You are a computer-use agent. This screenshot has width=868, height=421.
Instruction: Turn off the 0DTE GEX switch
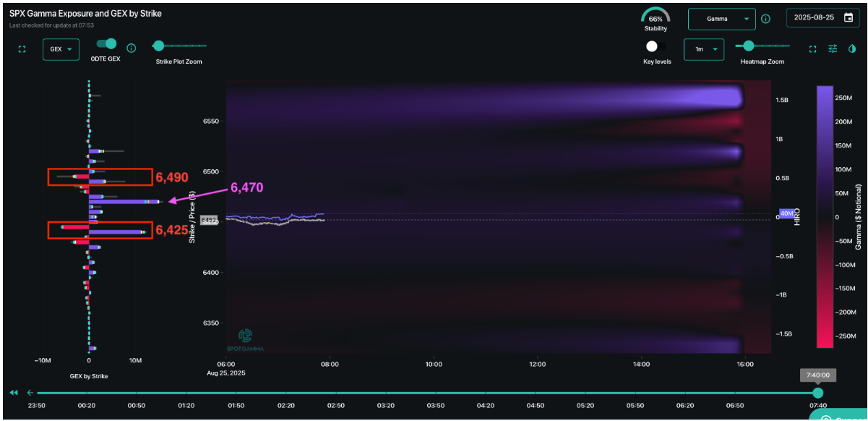(x=106, y=45)
